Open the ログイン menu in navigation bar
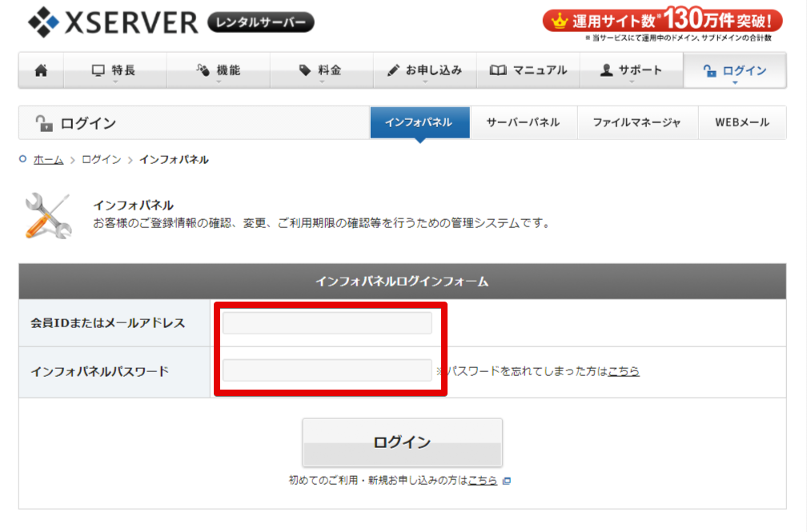The image size is (807, 532). 735,70
